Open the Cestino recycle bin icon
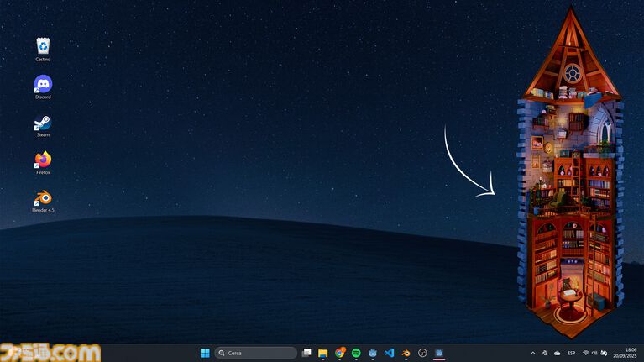The height and width of the screenshot is (362, 644). tap(43, 50)
